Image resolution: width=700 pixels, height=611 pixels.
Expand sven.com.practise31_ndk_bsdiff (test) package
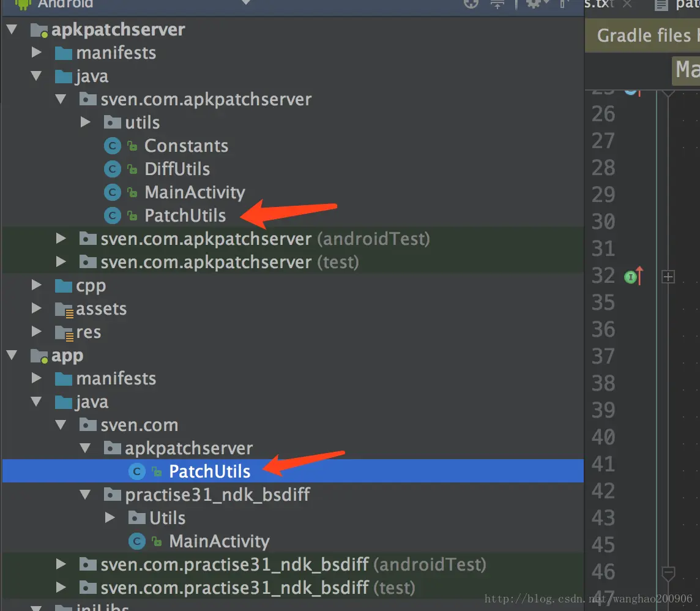click(61, 588)
